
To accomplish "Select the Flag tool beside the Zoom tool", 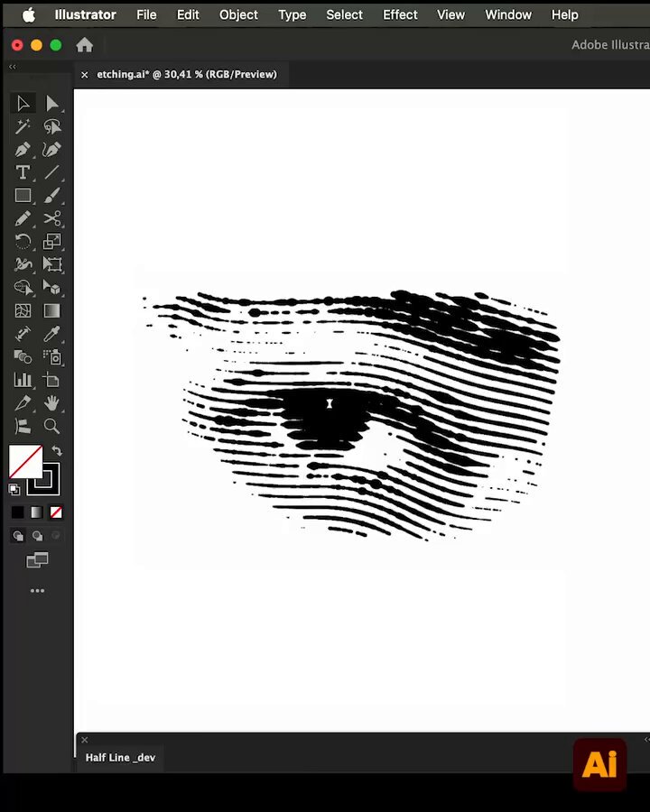I will pos(23,426).
